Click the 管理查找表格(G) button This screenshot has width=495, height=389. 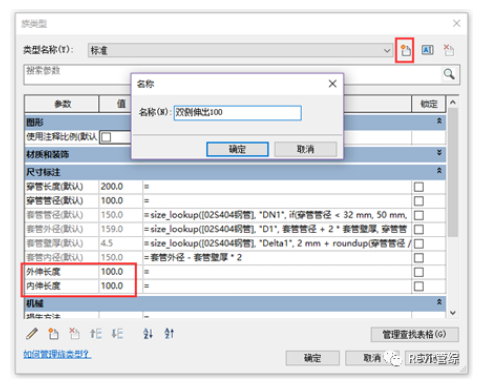coord(414,334)
